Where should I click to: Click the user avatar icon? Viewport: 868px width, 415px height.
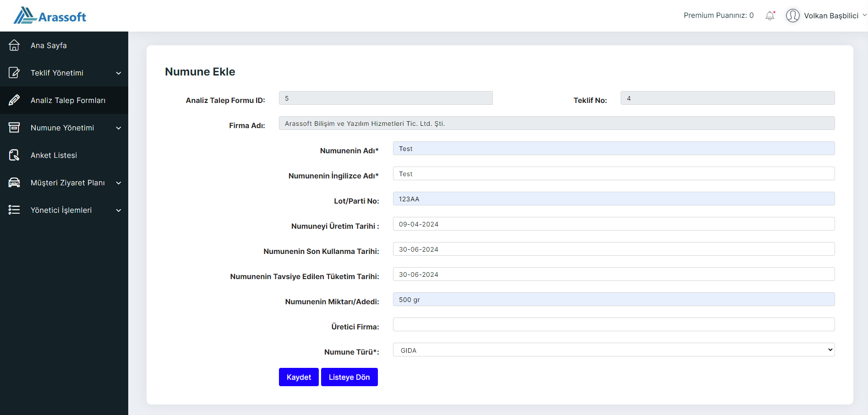pyautogui.click(x=793, y=16)
